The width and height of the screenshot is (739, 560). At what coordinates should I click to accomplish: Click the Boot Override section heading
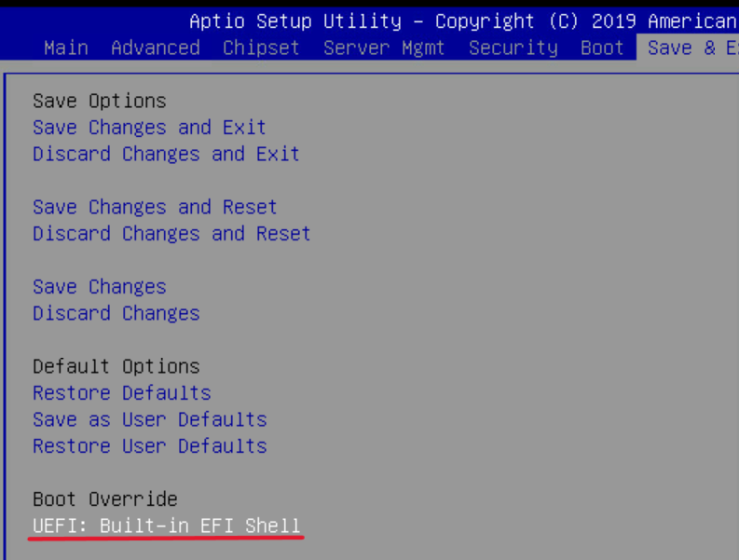point(104,499)
